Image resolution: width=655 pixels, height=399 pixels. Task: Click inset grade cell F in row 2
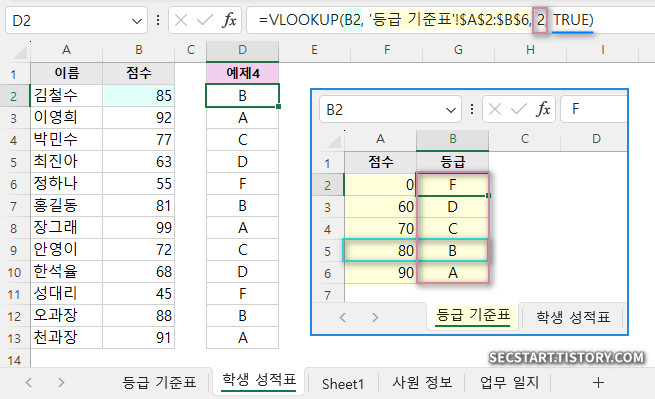452,185
